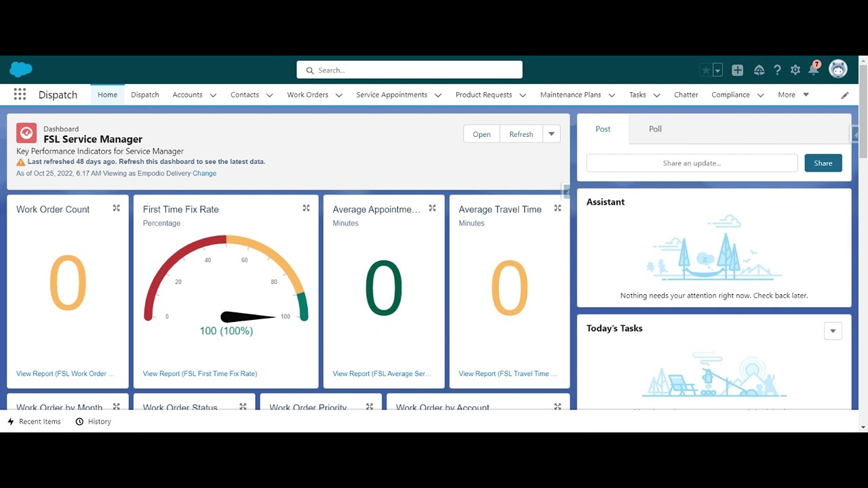The image size is (868, 488).
Task: View Report for FSL Travel Time
Action: coord(508,373)
